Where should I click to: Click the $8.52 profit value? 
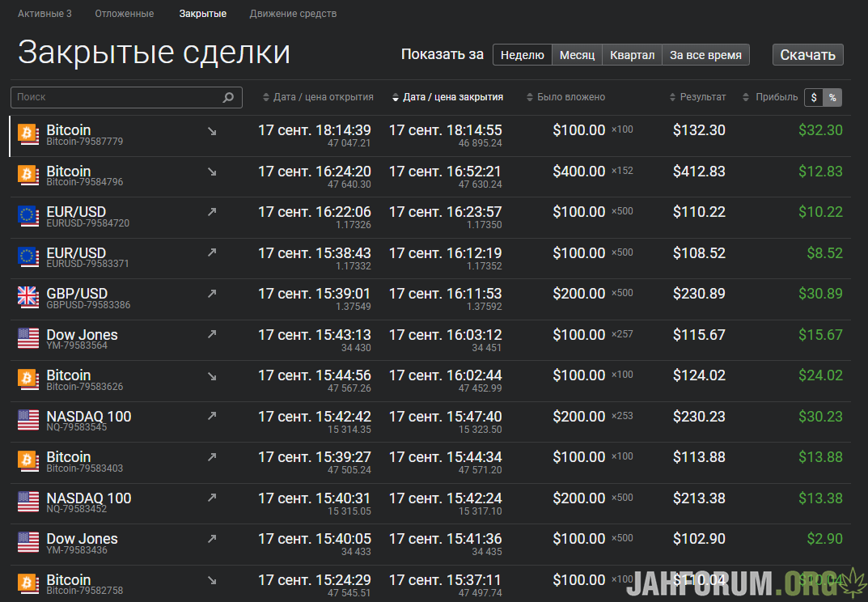825,253
